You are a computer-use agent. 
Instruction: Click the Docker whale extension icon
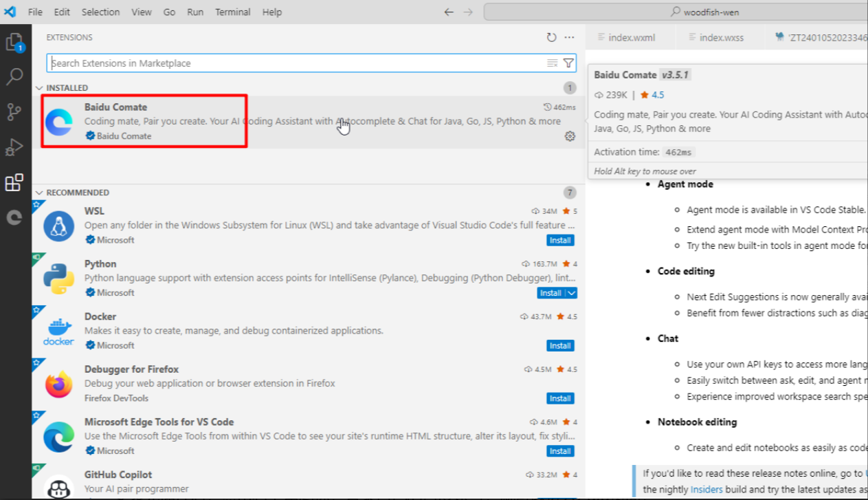(59, 331)
